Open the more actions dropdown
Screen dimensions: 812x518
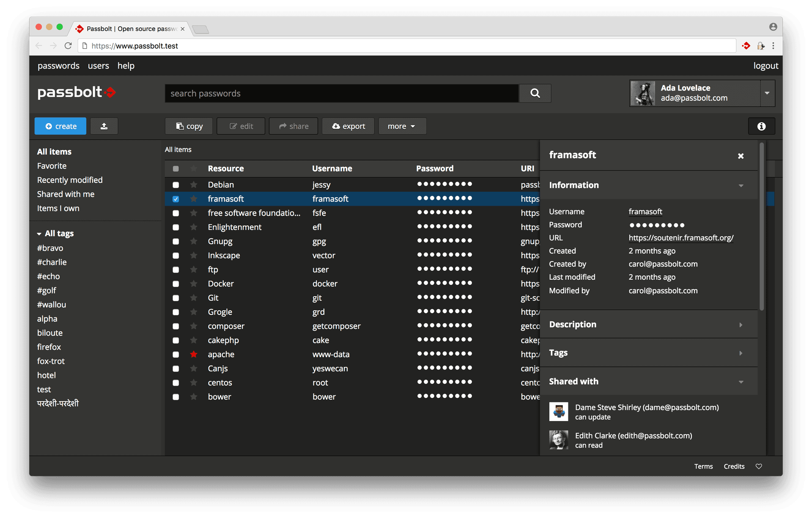point(402,126)
